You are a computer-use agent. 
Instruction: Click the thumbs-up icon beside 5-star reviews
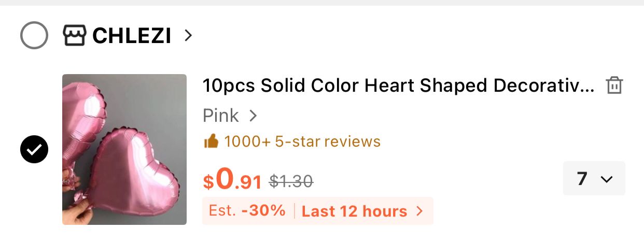(x=211, y=141)
